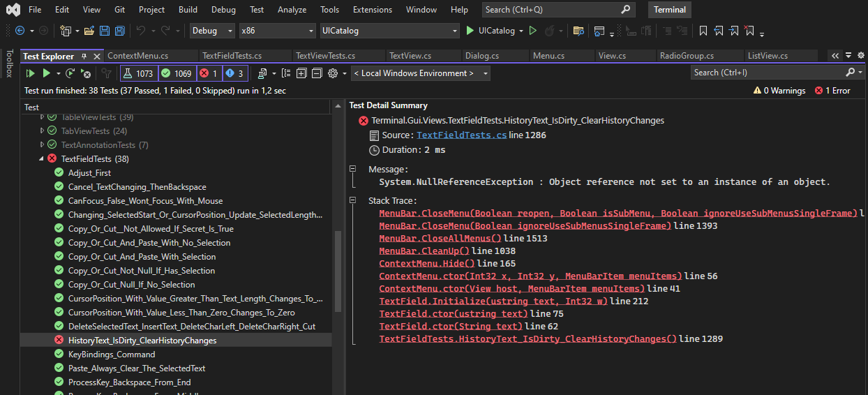Open the TextFieldTests.cs source link
The image size is (868, 395).
pyautogui.click(x=461, y=135)
